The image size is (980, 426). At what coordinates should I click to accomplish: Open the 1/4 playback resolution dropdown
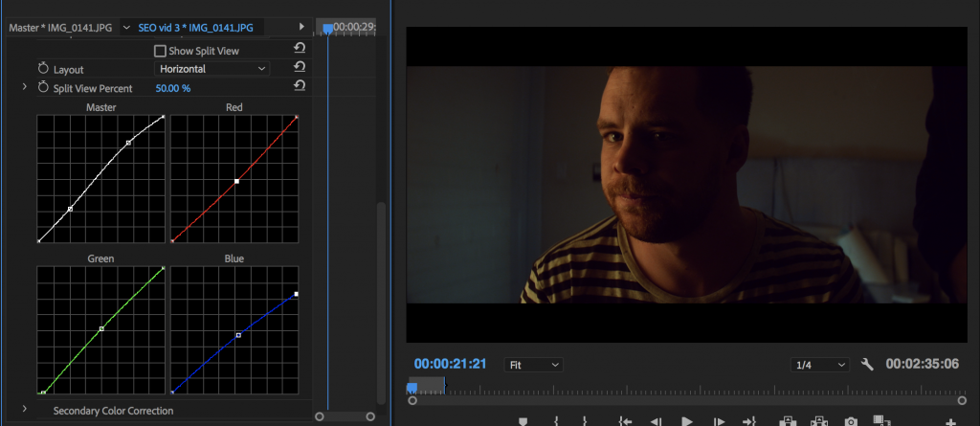(819, 365)
